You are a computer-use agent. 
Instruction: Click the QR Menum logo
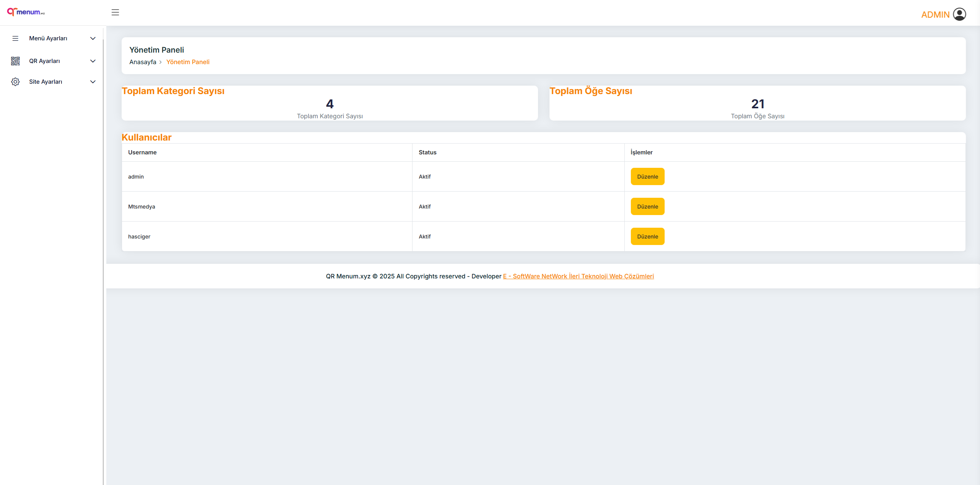[x=26, y=12]
